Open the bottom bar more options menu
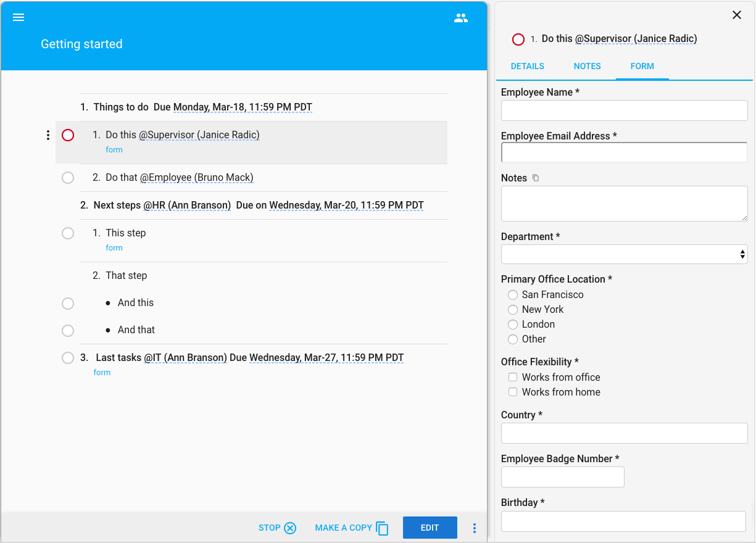 [475, 528]
